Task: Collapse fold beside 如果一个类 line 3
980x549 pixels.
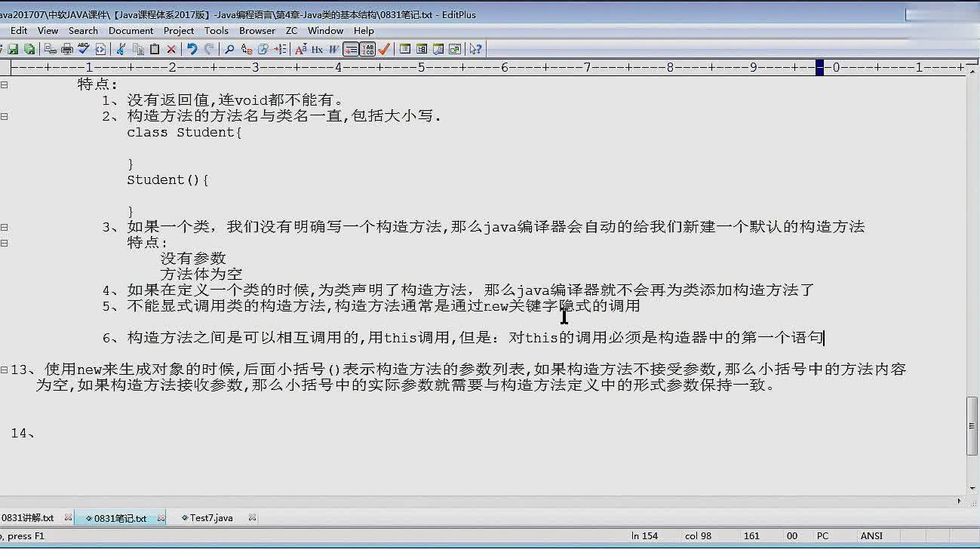Action: (x=4, y=227)
